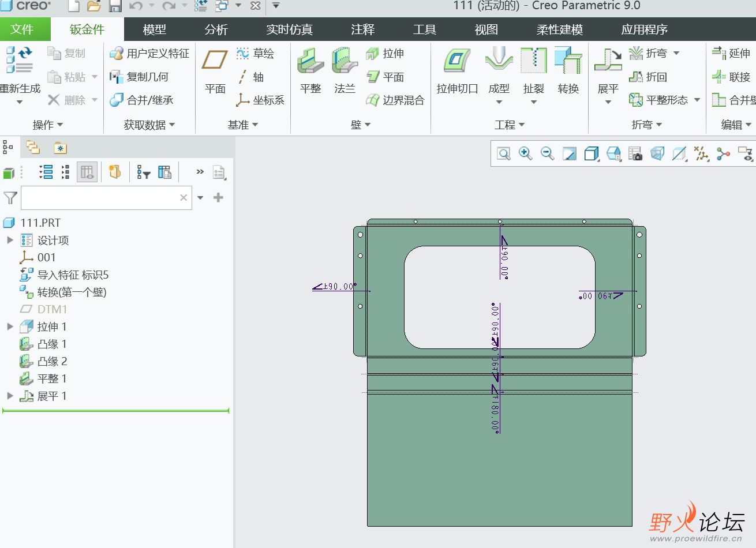Click the 转换 conversion tool
Image resolution: width=756 pixels, height=548 pixels.
(568, 71)
